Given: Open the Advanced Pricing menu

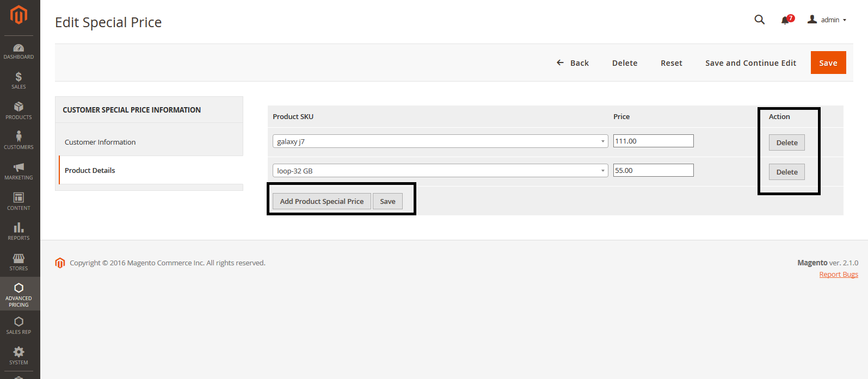Looking at the screenshot, I should (x=19, y=294).
